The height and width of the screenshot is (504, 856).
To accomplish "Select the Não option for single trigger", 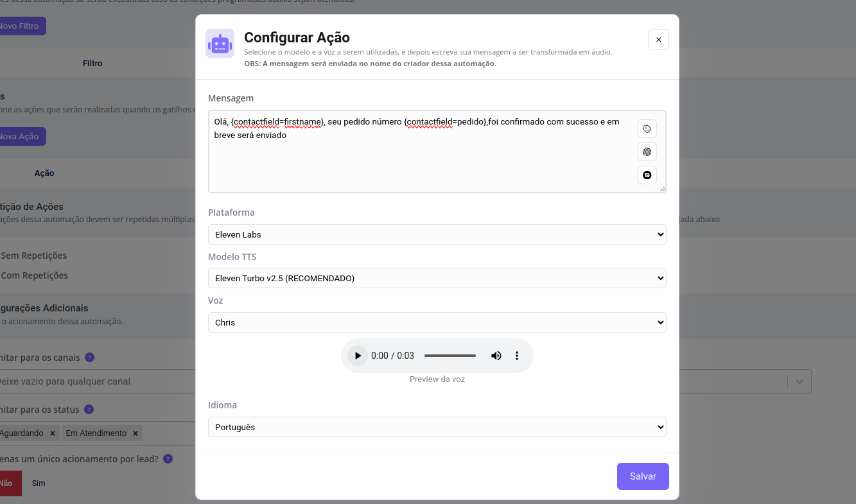I will pos(6,483).
